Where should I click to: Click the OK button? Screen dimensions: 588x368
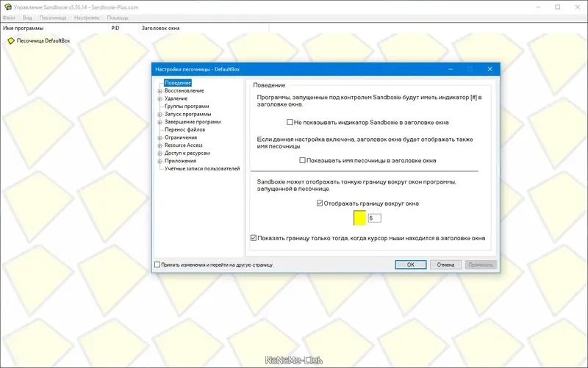pos(411,264)
